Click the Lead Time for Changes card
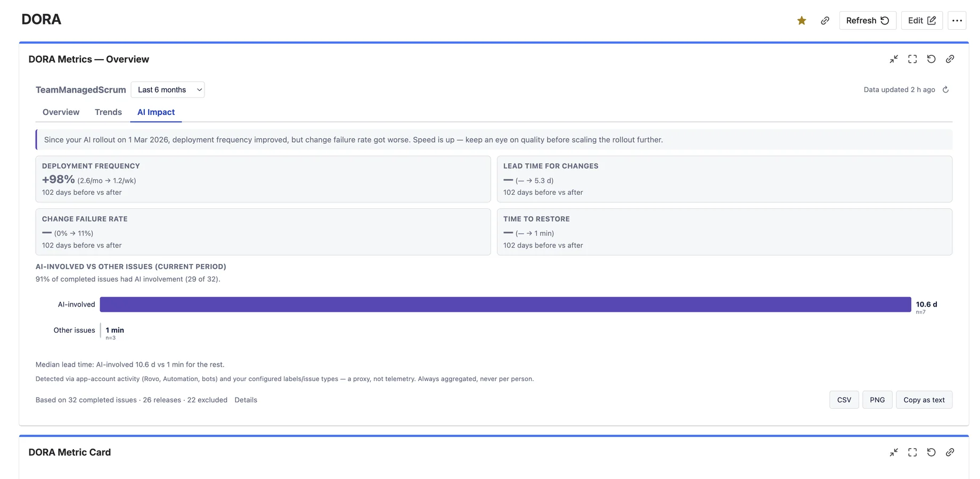 (x=724, y=179)
